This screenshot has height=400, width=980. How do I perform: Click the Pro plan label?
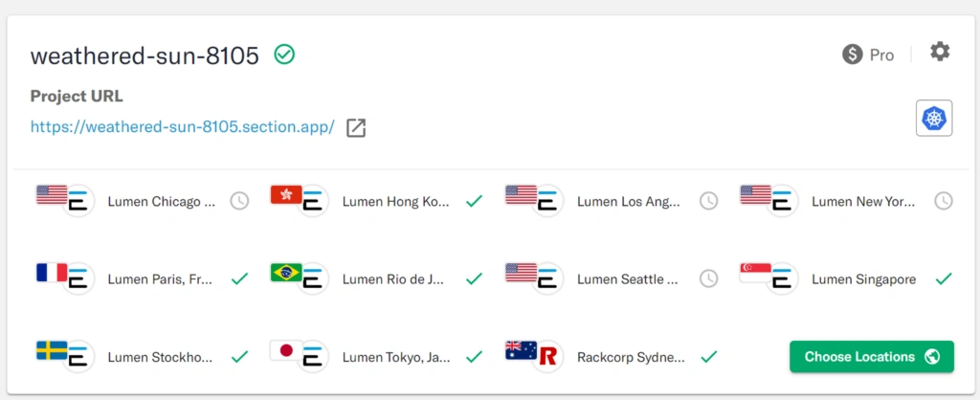pos(881,56)
